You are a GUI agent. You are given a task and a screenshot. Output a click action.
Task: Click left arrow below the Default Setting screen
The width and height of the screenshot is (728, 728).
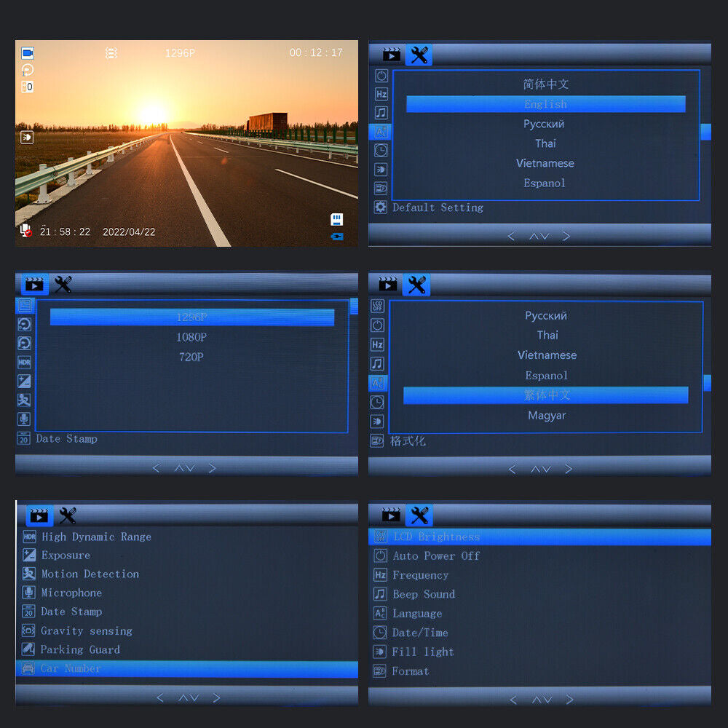coord(511,236)
